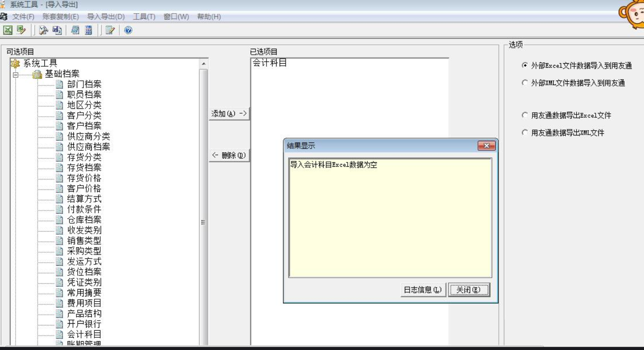The width and height of the screenshot is (644, 350).
Task: Click the folder icon beside 基础档案
Action: pos(37,74)
